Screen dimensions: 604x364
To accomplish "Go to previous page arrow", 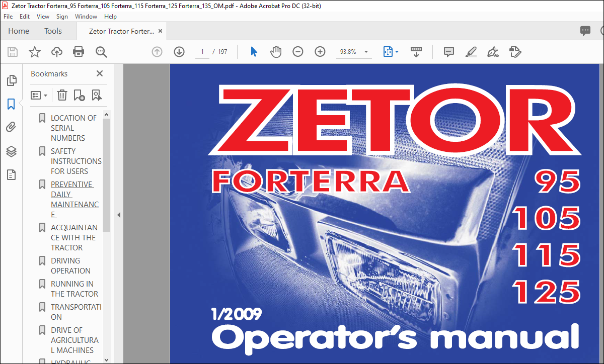I will (157, 52).
